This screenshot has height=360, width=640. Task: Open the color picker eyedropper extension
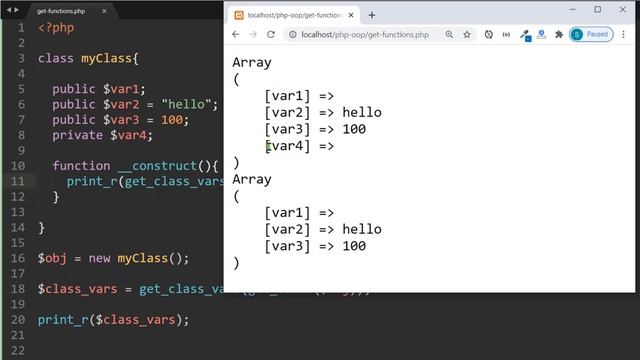(525, 35)
